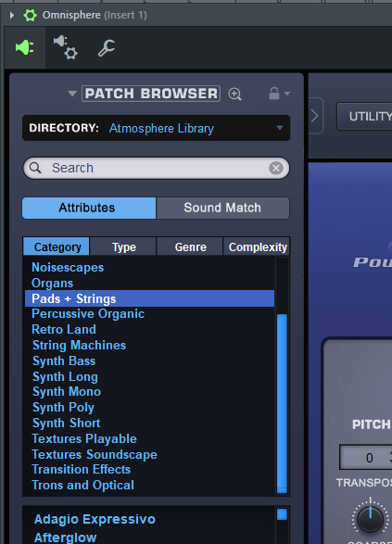The image size is (392, 544).
Task: Load the Afterglow patch
Action: [65, 538]
